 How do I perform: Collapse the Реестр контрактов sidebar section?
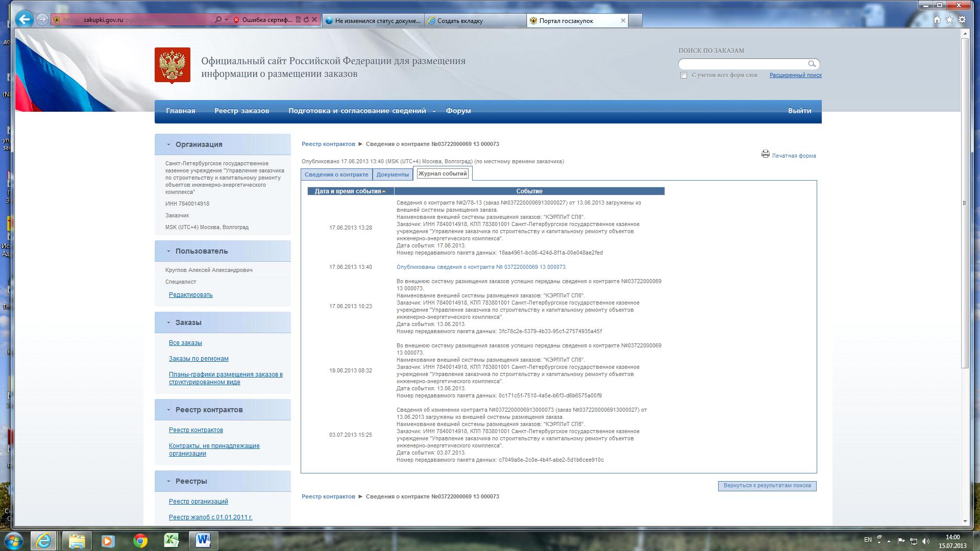(x=168, y=410)
